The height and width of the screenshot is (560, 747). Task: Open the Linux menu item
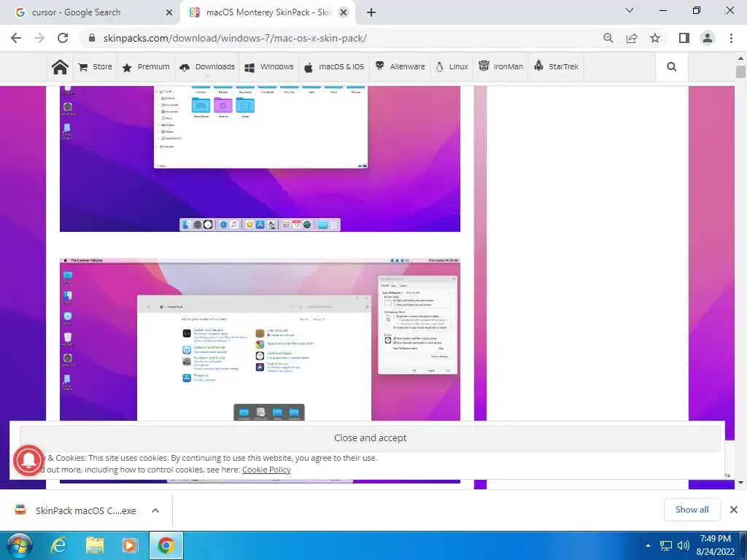tap(452, 66)
